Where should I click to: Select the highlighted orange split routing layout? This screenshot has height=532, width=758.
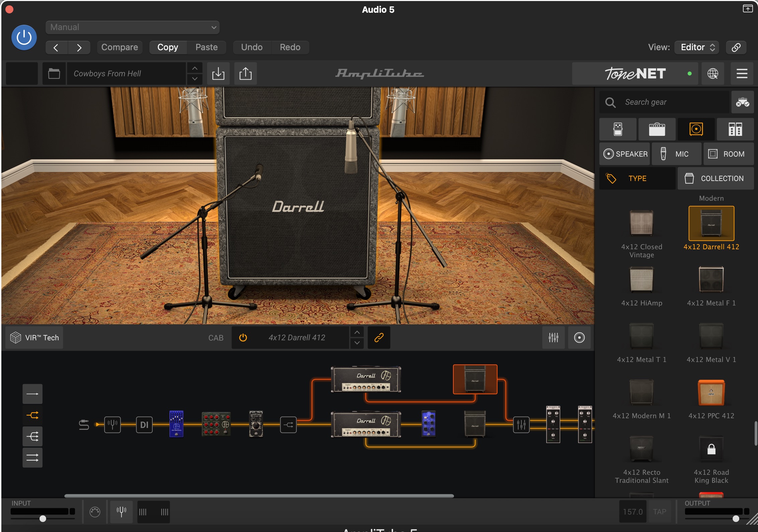click(x=32, y=415)
